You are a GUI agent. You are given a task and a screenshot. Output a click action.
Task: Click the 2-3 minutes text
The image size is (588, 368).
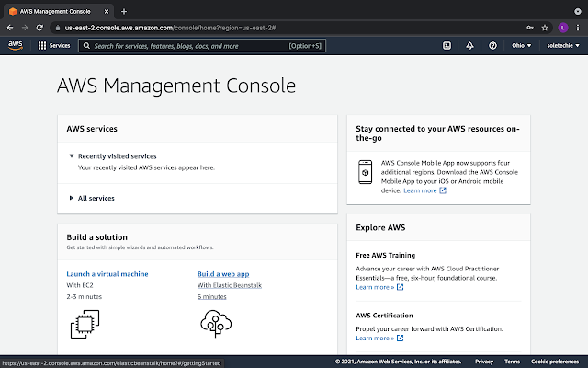click(84, 296)
